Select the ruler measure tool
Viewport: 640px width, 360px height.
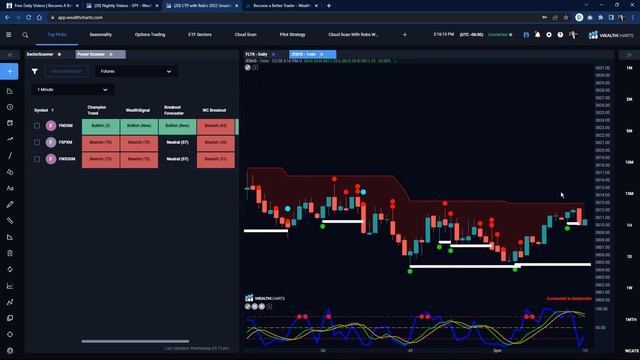[x=10, y=221]
